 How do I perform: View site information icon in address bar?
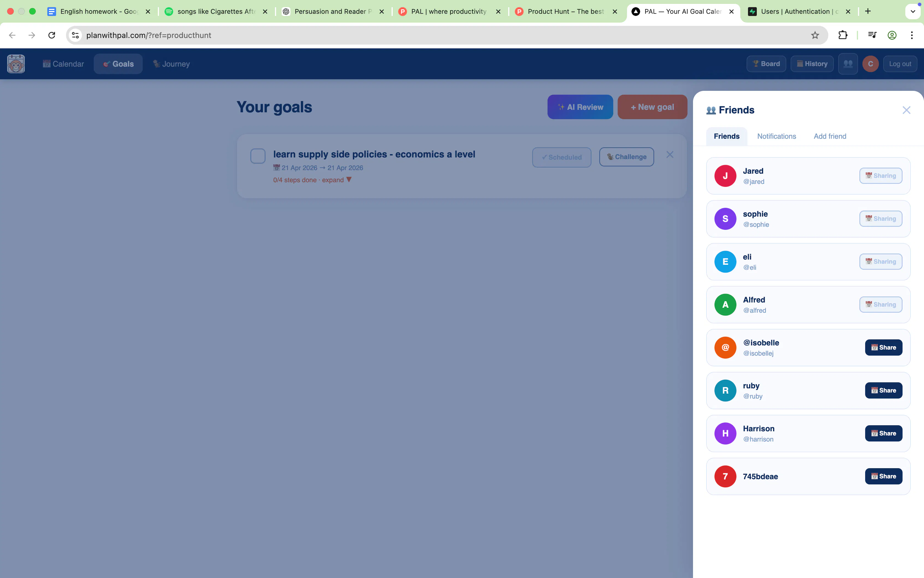point(76,35)
